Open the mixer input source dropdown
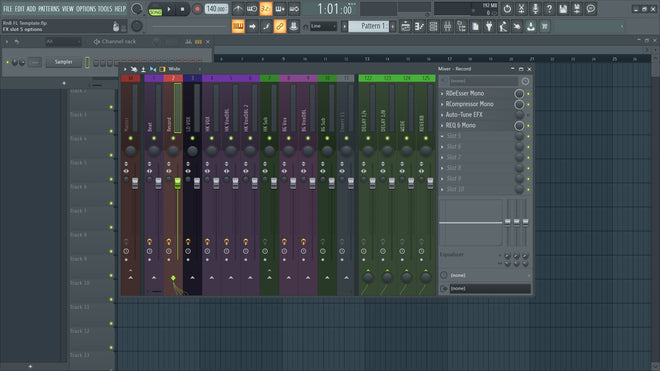Screen dimensions: 660x371 coord(483,81)
